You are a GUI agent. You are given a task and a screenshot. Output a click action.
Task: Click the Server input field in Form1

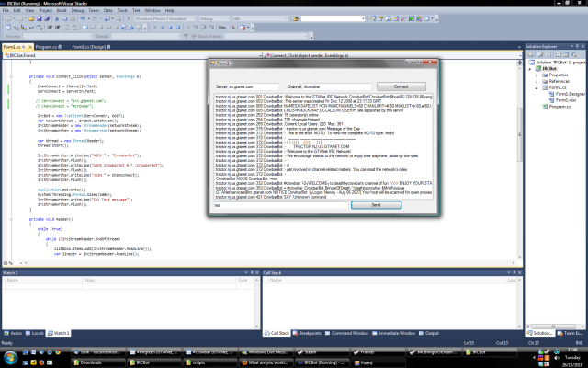click(254, 86)
